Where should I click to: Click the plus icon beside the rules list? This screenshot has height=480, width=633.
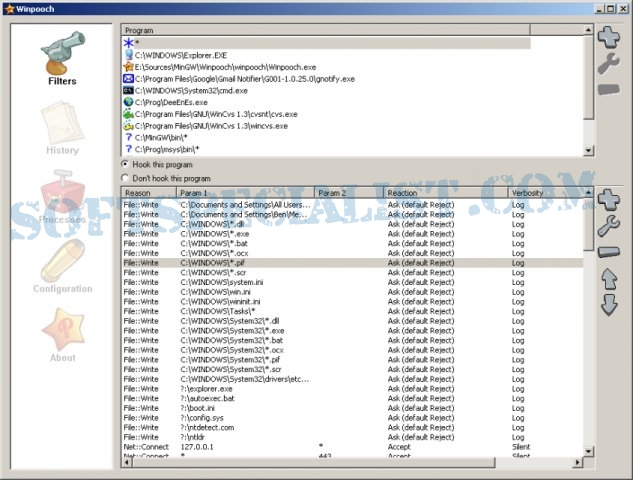[x=609, y=199]
